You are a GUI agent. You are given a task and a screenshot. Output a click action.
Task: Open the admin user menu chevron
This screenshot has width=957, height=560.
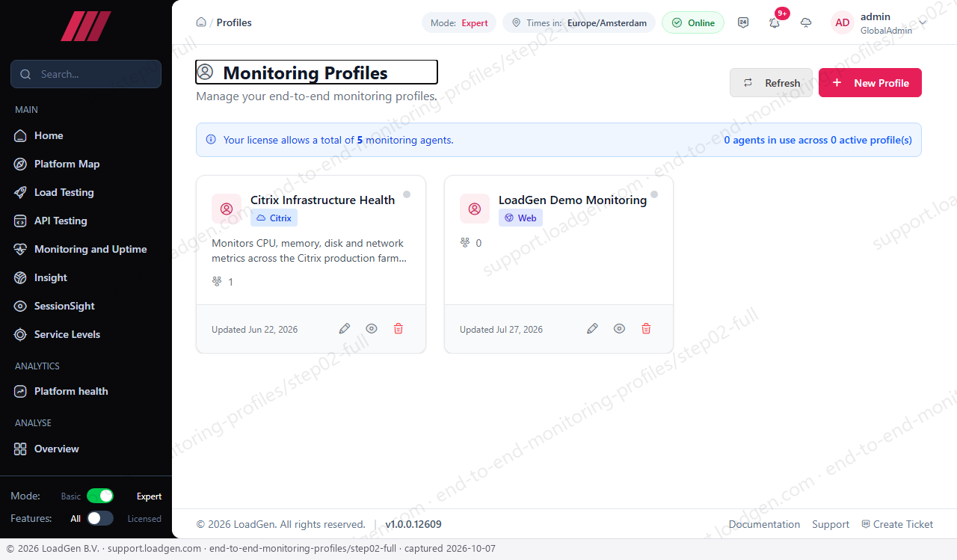click(923, 22)
